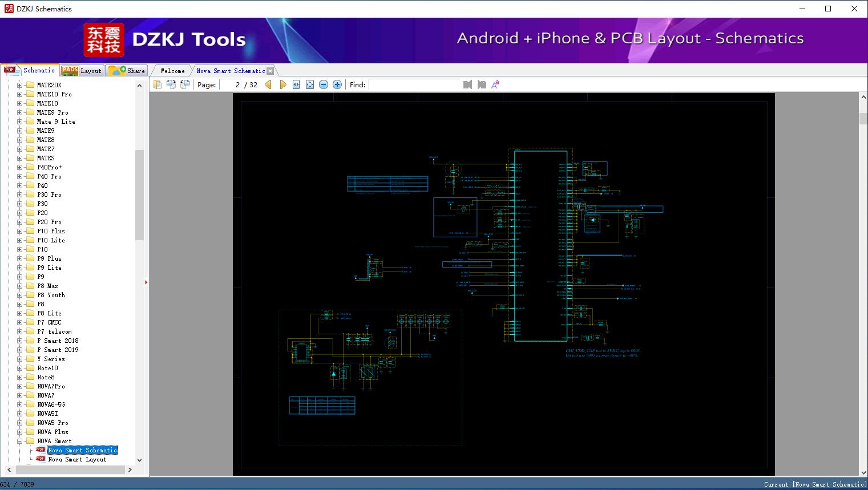Switch to the Welcome document tab
This screenshot has height=490, width=868.
click(x=172, y=71)
